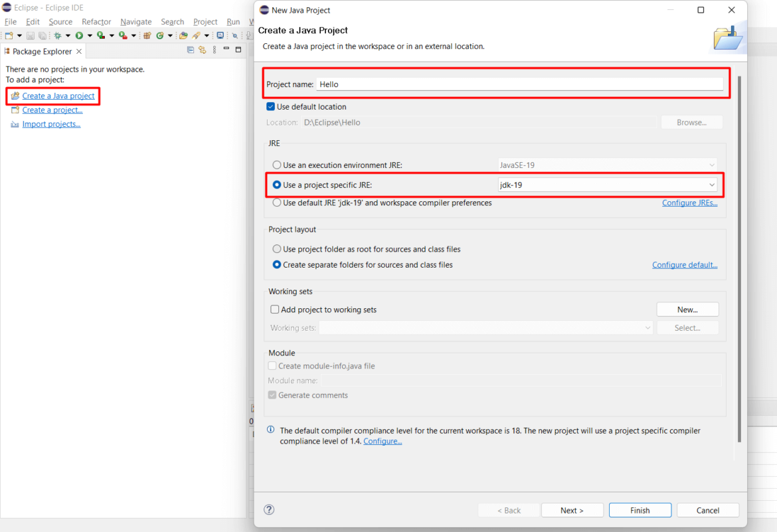Screen dimensions: 777x532
Task: Select Use an execution environment JRE
Action: 277,164
